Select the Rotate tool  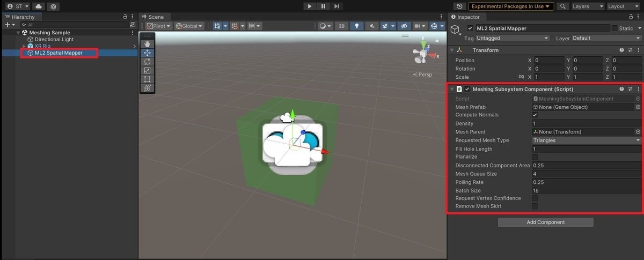(x=147, y=61)
